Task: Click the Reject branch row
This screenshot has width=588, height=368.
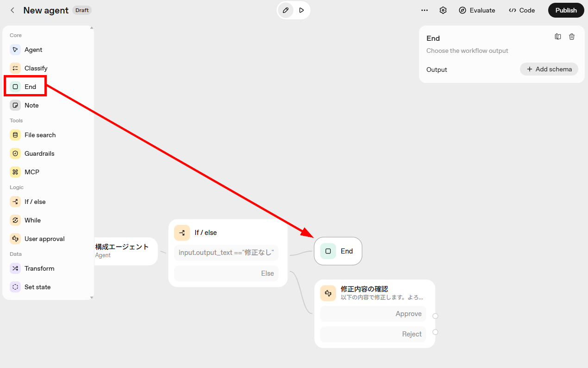Action: click(373, 334)
